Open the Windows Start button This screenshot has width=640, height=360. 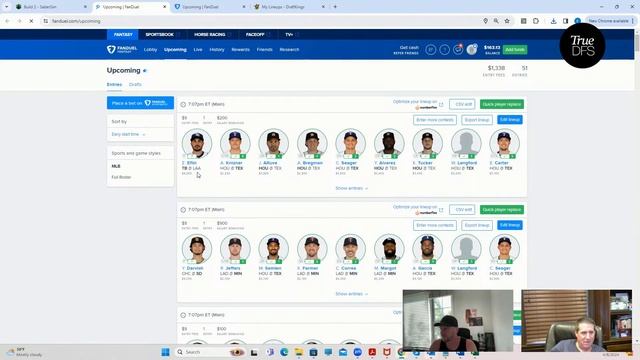click(x=165, y=352)
